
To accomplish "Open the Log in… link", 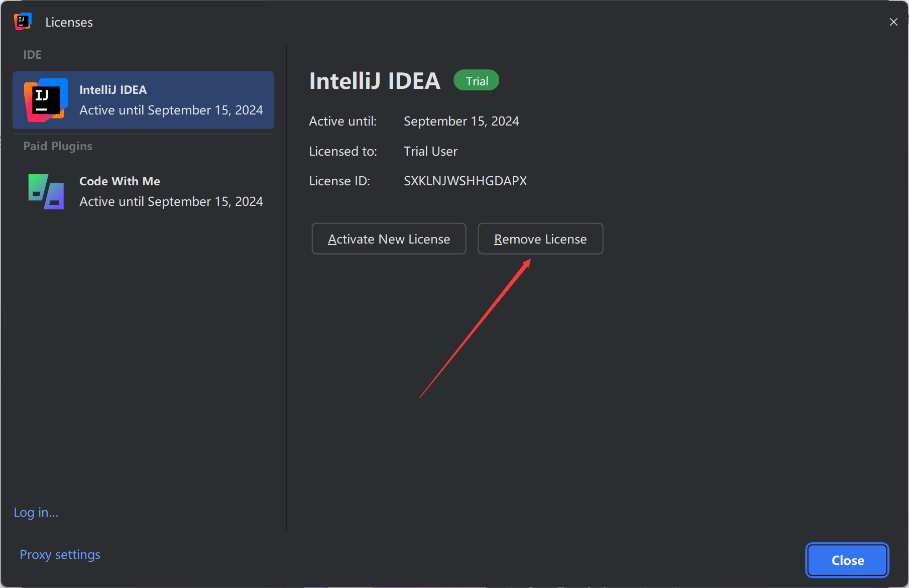I will [x=36, y=512].
